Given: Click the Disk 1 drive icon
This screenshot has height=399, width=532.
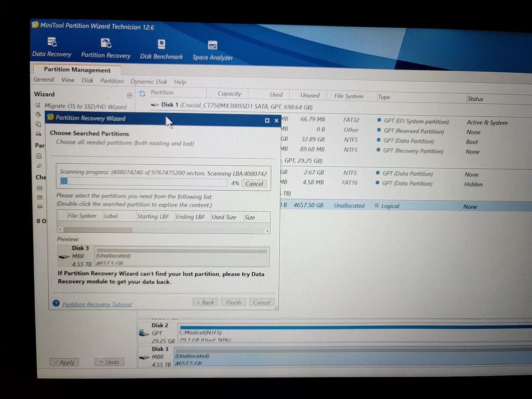Looking at the screenshot, I should (x=155, y=105).
